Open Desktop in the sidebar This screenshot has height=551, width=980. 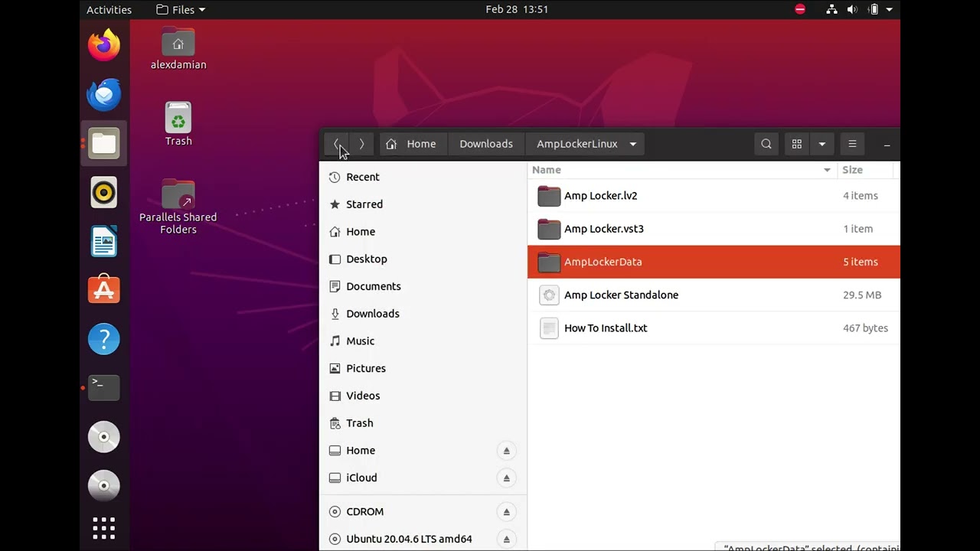click(x=423, y=259)
